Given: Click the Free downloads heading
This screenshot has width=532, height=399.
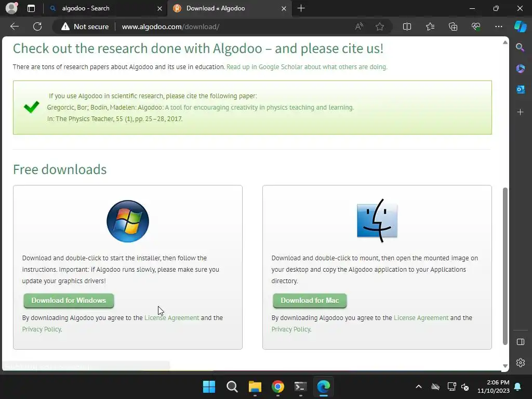Looking at the screenshot, I should pos(60,169).
